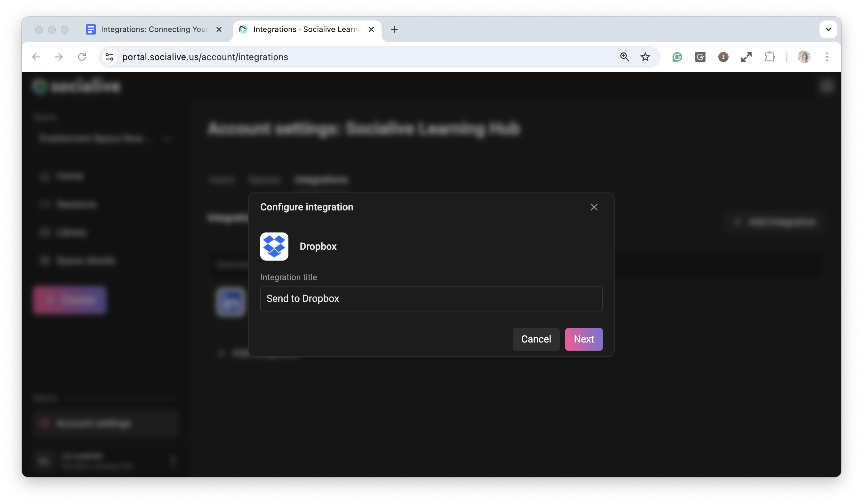
Task: Click the Integration title text field
Action: [x=431, y=298]
